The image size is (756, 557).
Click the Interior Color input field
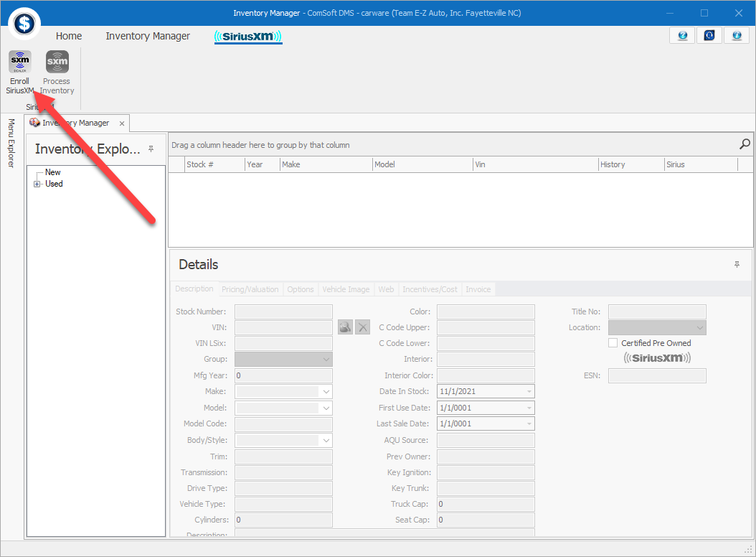click(486, 375)
